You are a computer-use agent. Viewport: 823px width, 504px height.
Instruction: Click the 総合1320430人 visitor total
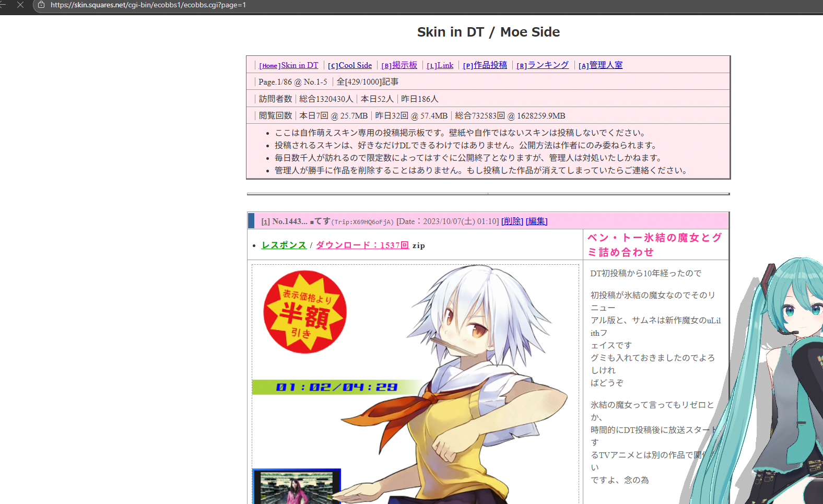[326, 99]
